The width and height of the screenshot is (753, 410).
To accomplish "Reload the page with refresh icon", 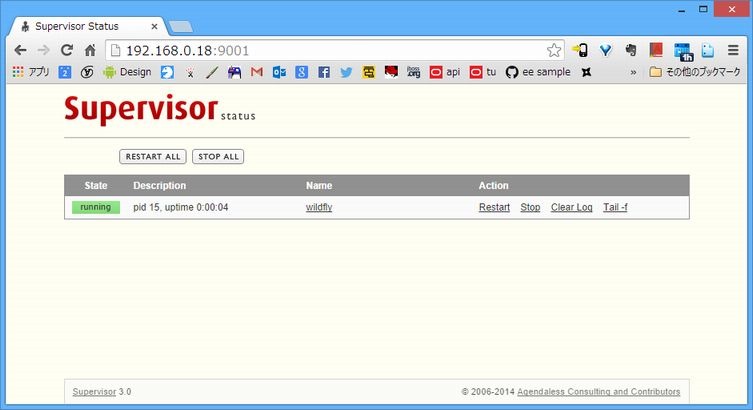I will pos(67,50).
